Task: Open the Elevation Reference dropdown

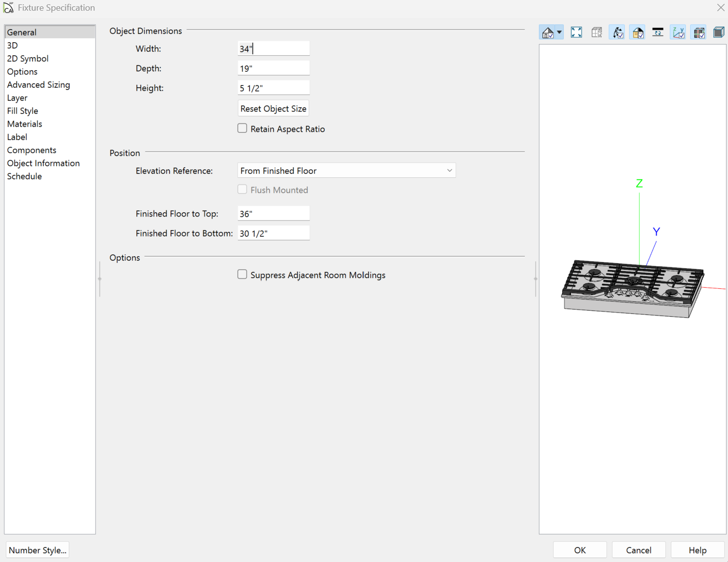Action: coord(347,171)
